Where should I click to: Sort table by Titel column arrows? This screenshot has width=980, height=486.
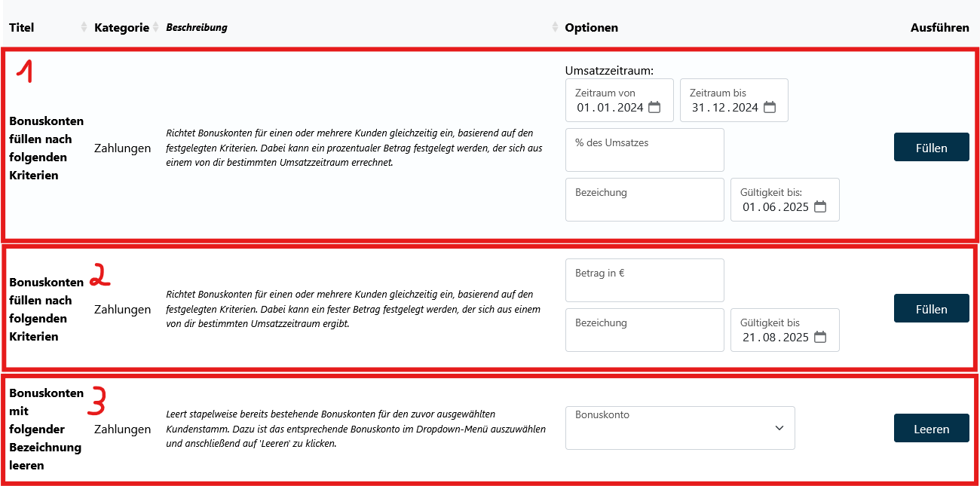pyautogui.click(x=84, y=28)
